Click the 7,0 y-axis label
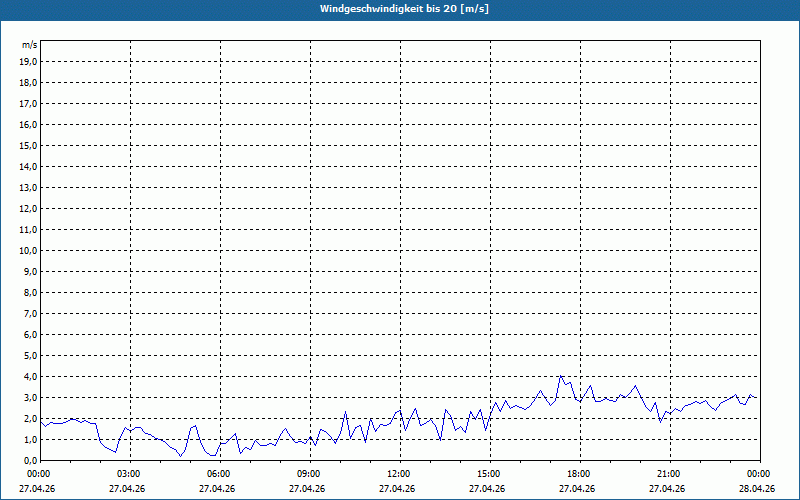Image resolution: width=800 pixels, height=500 pixels. coord(31,314)
